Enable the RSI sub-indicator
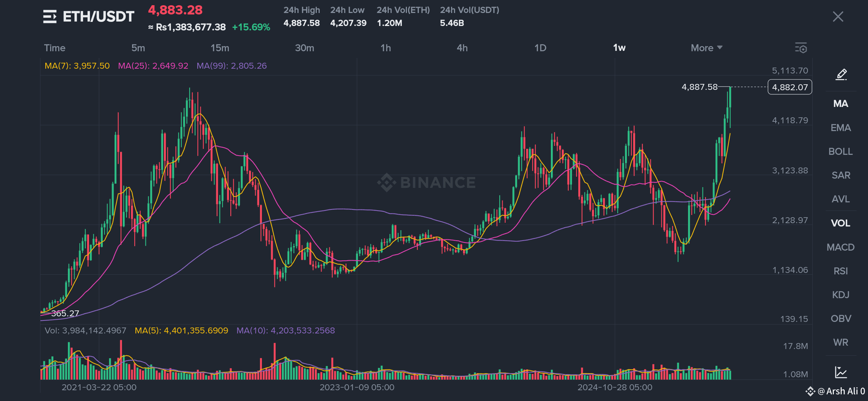The height and width of the screenshot is (401, 868). coord(841,271)
